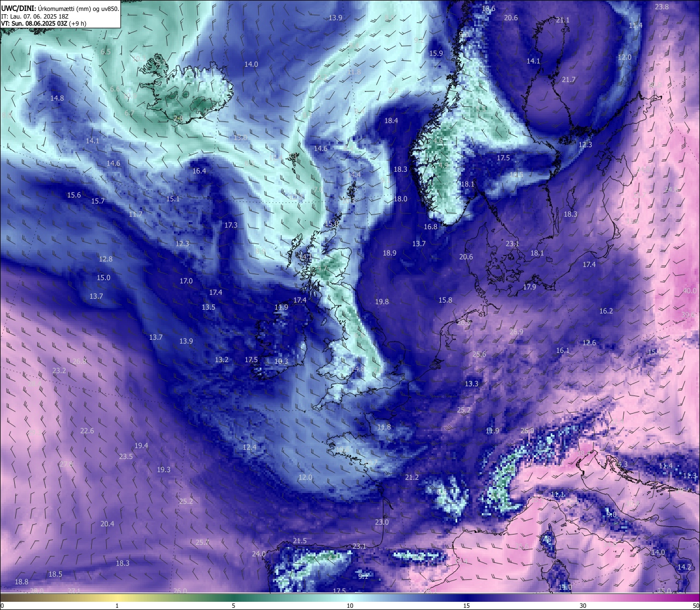Image resolution: width=700 pixels, height=610 pixels.
Task: Click the 15.9 value near the Norwegian coast
Action: (436, 54)
